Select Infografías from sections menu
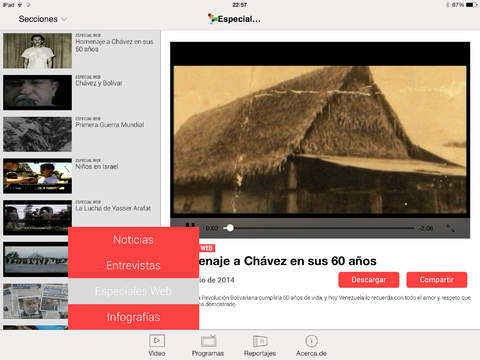The height and width of the screenshot is (360, 480). (x=133, y=317)
